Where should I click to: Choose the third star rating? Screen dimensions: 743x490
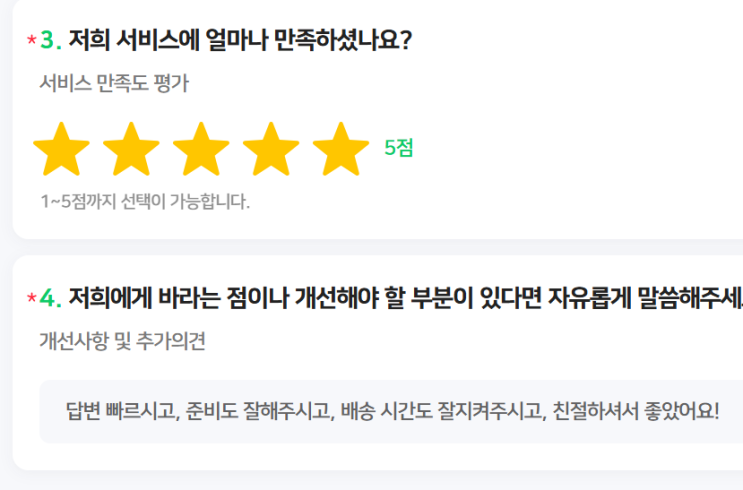(201, 150)
